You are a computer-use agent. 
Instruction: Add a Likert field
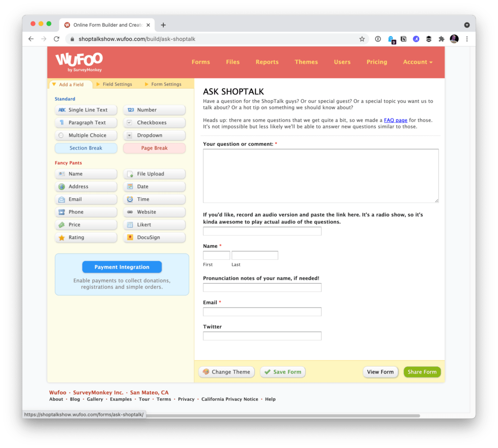click(154, 224)
